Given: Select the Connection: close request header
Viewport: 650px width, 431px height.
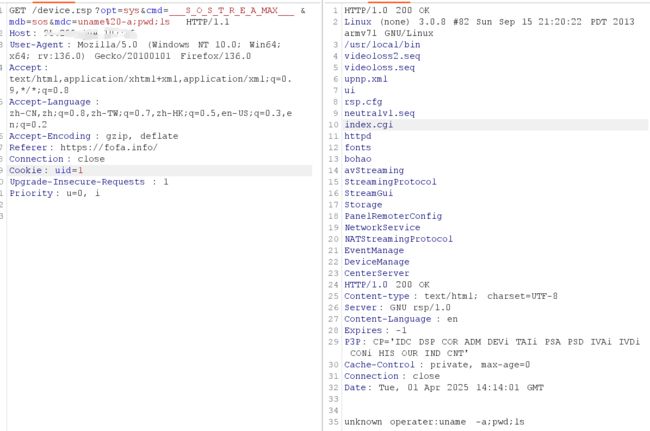Looking at the screenshot, I should [57, 159].
